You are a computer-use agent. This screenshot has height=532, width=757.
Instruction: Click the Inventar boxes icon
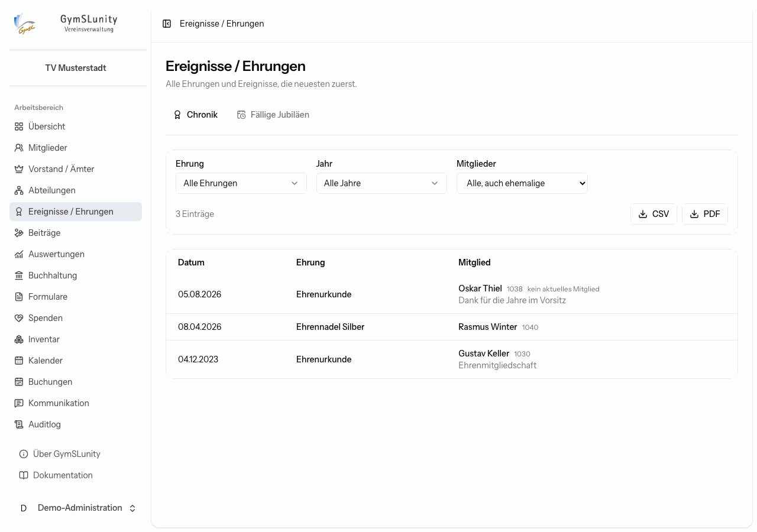coord(19,339)
